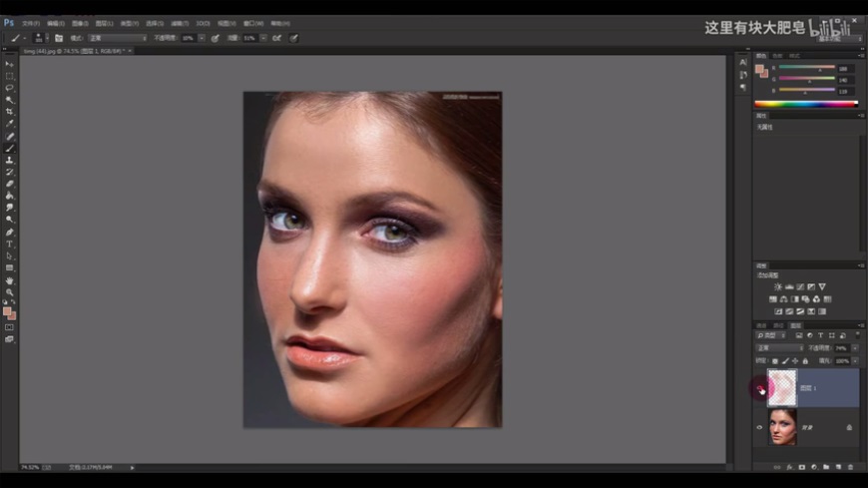This screenshot has height=488, width=868.
Task: Select the Crop tool
Action: click(x=10, y=112)
